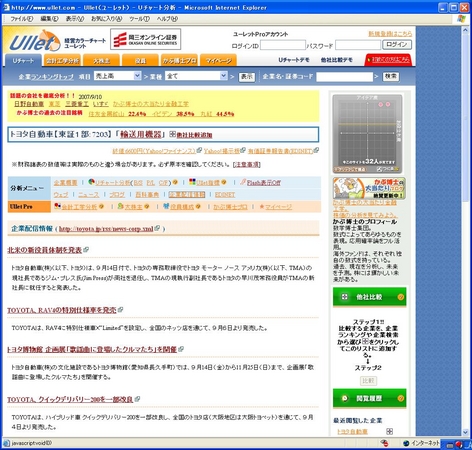472x450 pixels.
Task: Open the Uチャートデモ link
Action: pyautogui.click(x=294, y=60)
